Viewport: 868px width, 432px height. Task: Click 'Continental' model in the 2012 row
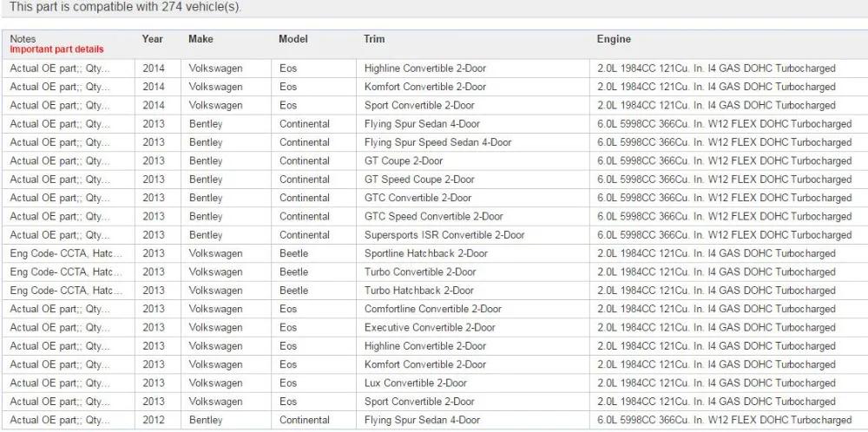[305, 420]
